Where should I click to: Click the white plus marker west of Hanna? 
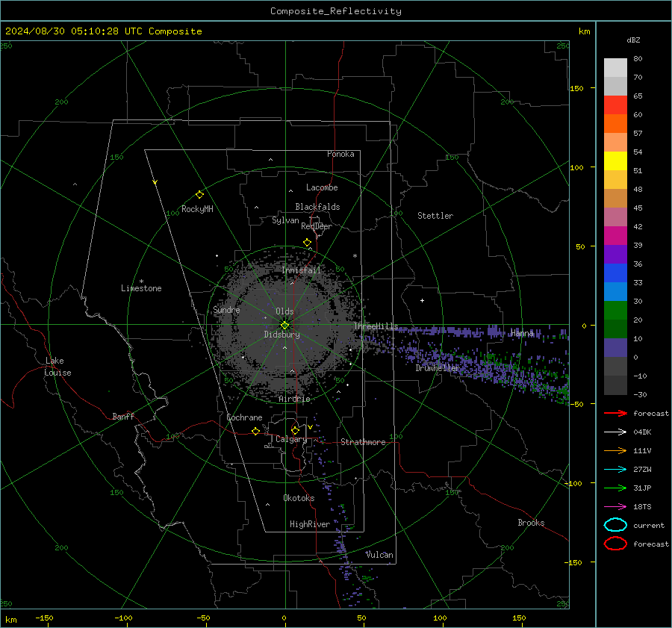pyautogui.click(x=422, y=300)
